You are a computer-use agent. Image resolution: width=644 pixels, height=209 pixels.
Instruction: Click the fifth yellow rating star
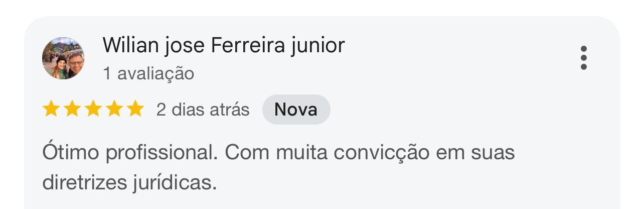tap(135, 109)
